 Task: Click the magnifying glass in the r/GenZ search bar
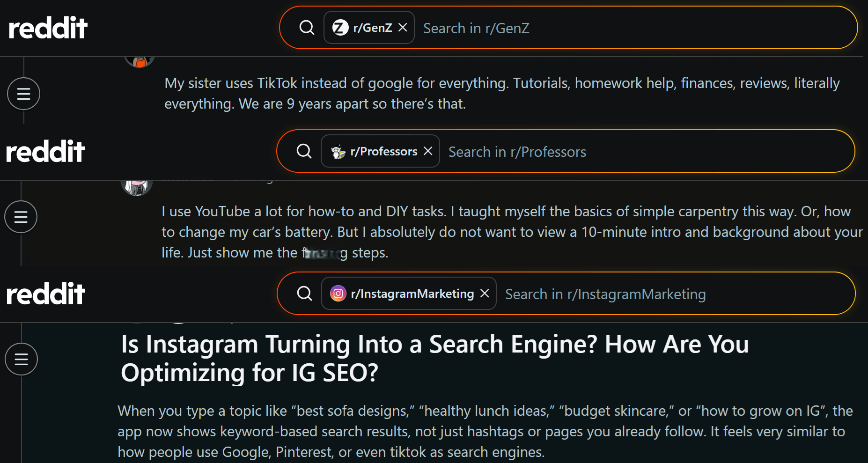307,28
